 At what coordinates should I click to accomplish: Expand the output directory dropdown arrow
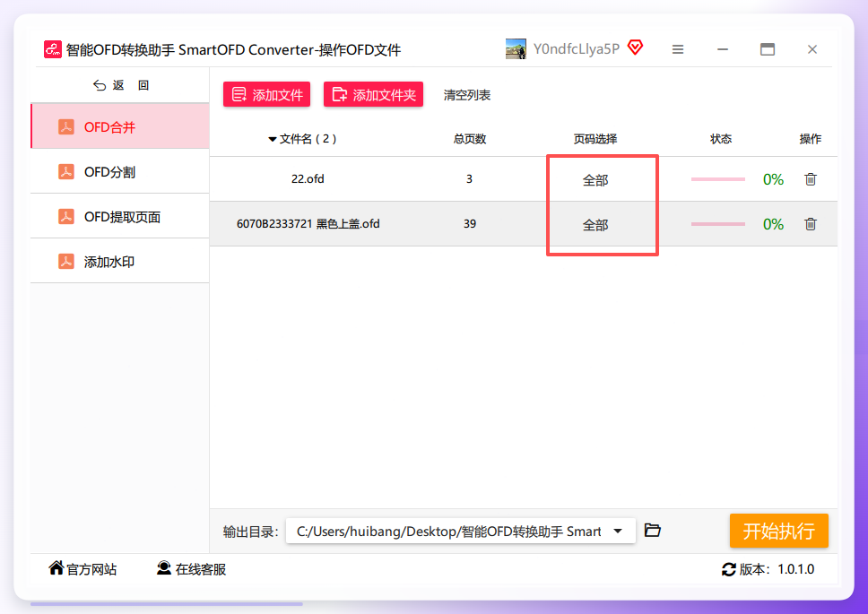(618, 531)
